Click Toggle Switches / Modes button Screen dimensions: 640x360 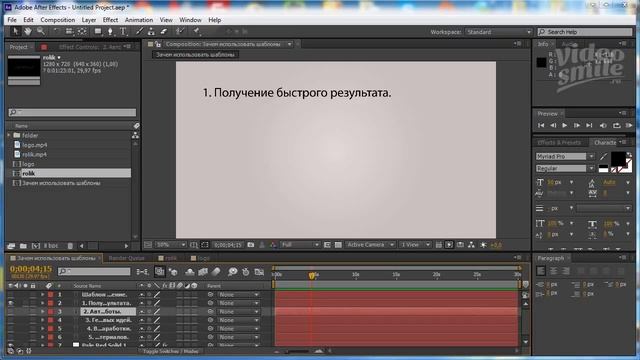tap(171, 351)
